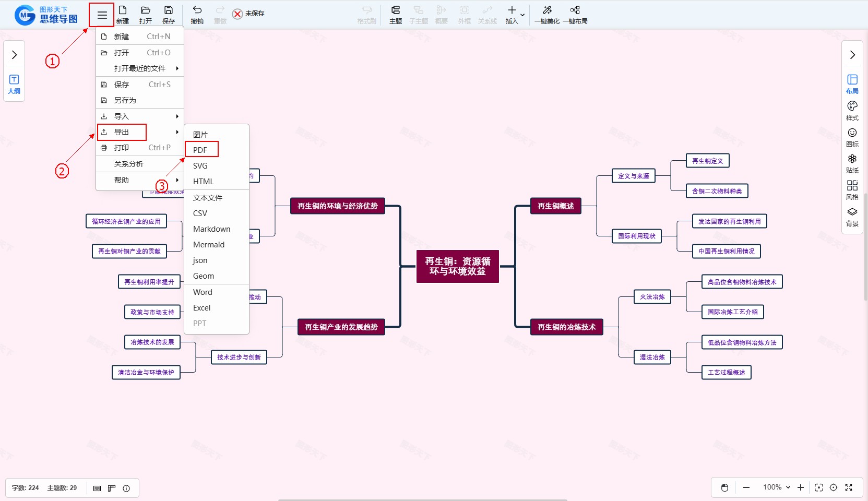This screenshot has height=501, width=868.
Task: Select the central topic node 再生铜
Action: (457, 266)
